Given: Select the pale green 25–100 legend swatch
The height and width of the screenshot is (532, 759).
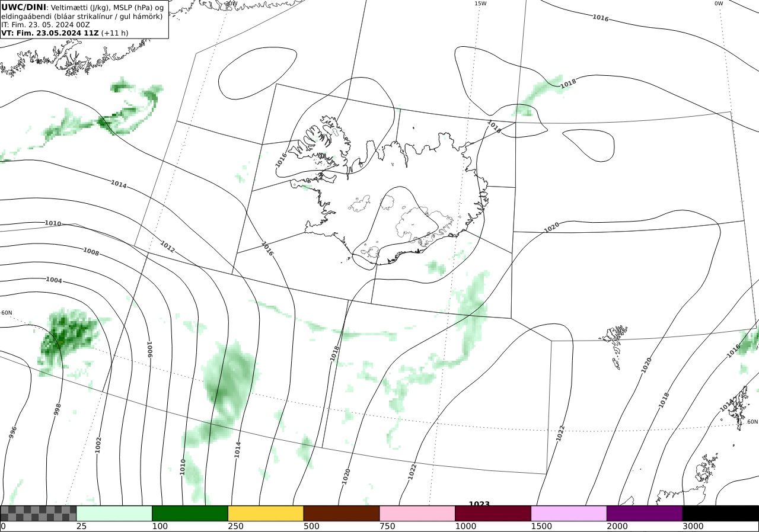Looking at the screenshot, I should click(114, 513).
